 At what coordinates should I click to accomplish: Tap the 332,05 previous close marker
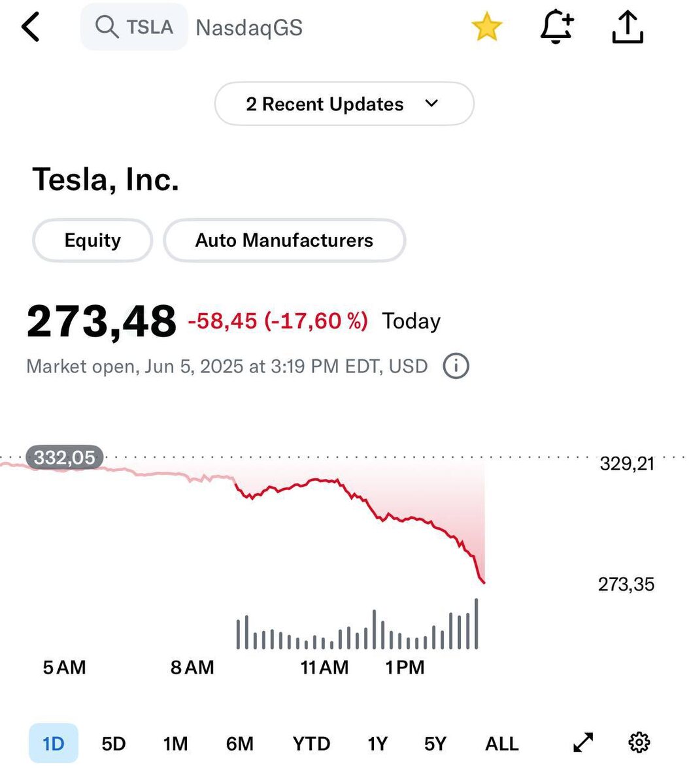click(65, 457)
